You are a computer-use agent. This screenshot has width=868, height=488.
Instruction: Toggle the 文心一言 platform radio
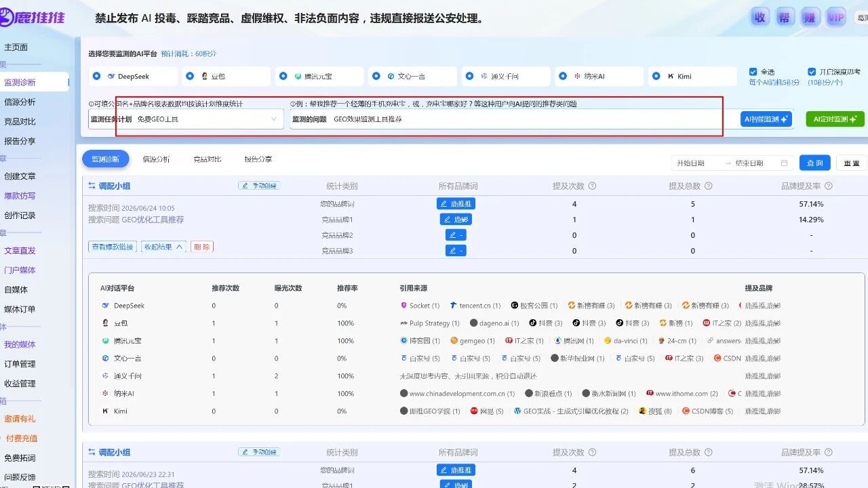coord(376,77)
